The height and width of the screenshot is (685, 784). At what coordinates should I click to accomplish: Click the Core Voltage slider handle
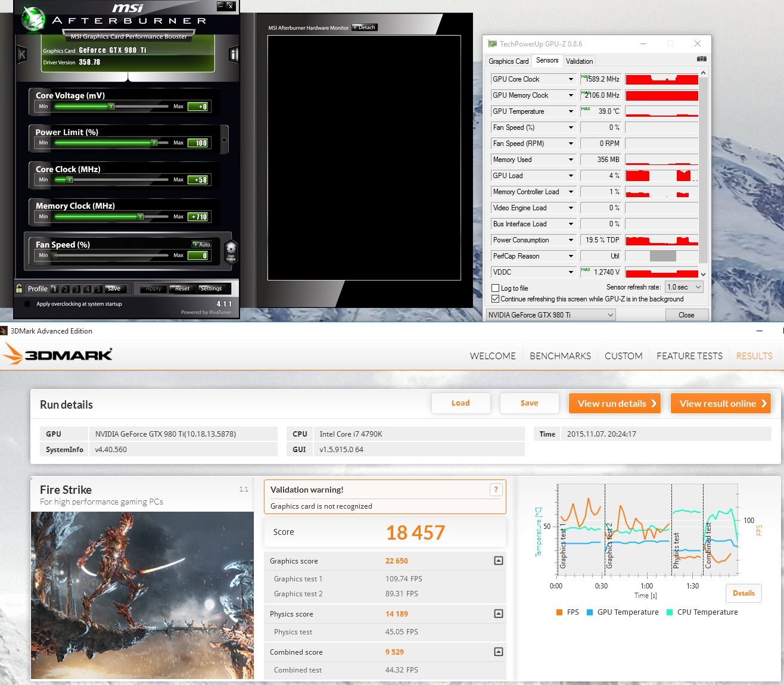(x=111, y=106)
